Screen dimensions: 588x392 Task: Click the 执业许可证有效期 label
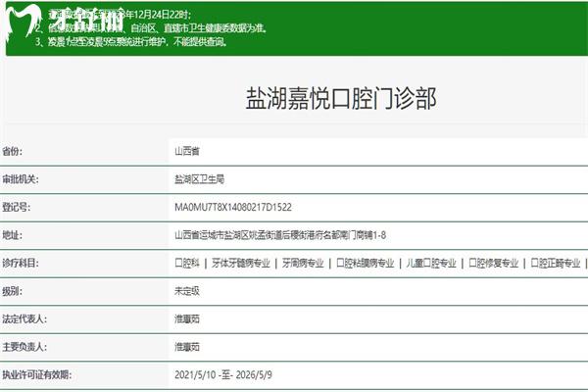click(x=37, y=374)
